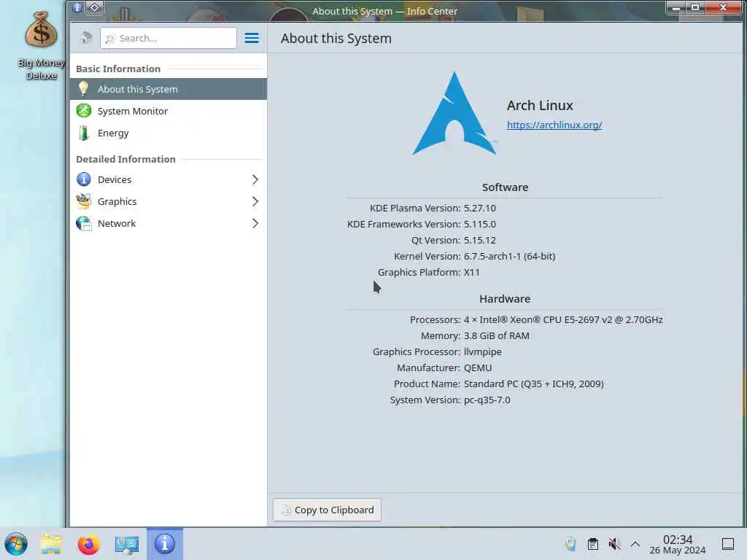Click the greyed-out back arrow in sidebar header
The image size is (747, 560).
click(86, 38)
